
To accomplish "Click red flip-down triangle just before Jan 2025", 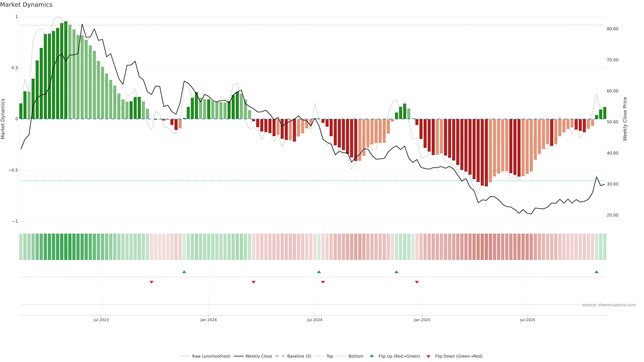I will coord(417,282).
